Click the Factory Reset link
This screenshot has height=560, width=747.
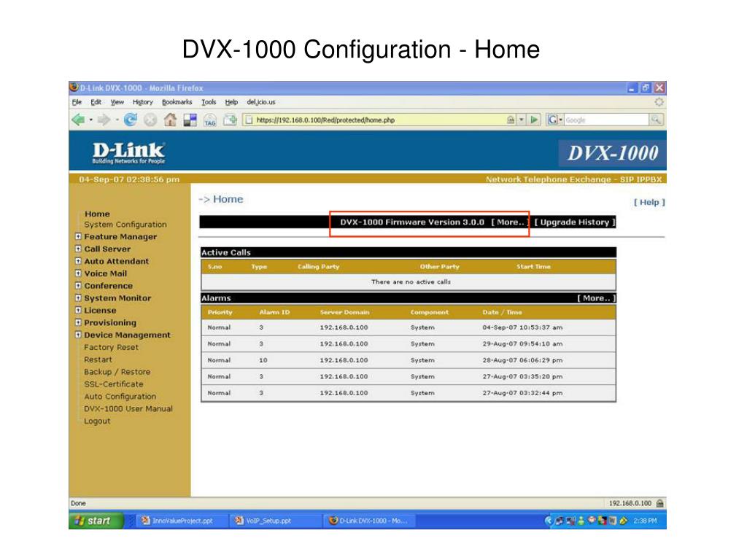112,347
